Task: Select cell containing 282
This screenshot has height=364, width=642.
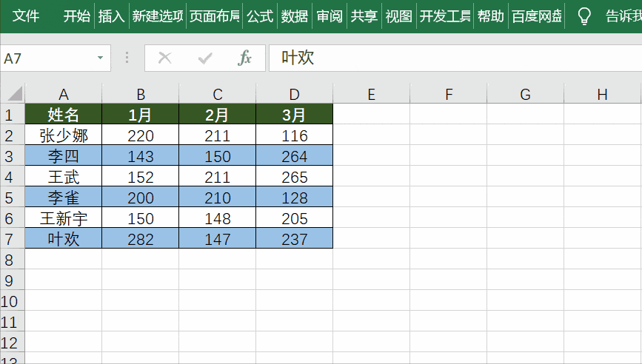Action: 141,239
